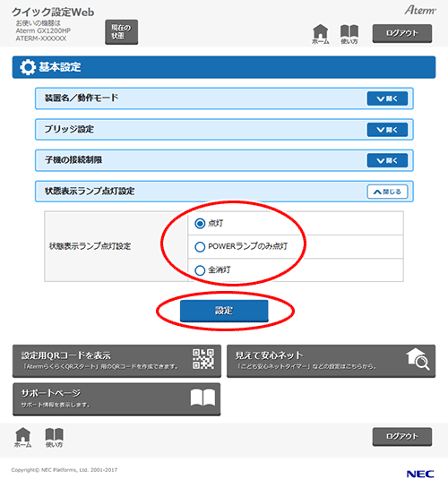Click the ブリッジ設定 header text
This screenshot has height=487, width=448.
click(69, 129)
